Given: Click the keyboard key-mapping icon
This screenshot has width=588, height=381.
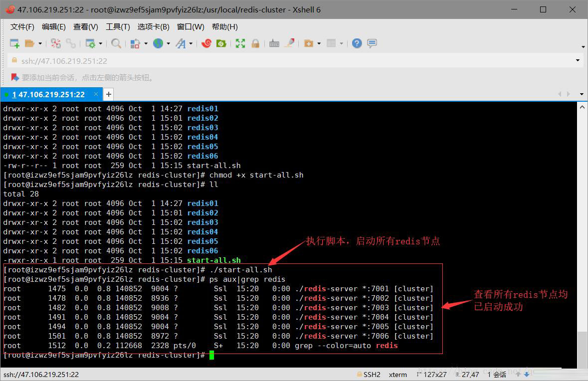Looking at the screenshot, I should tap(274, 43).
